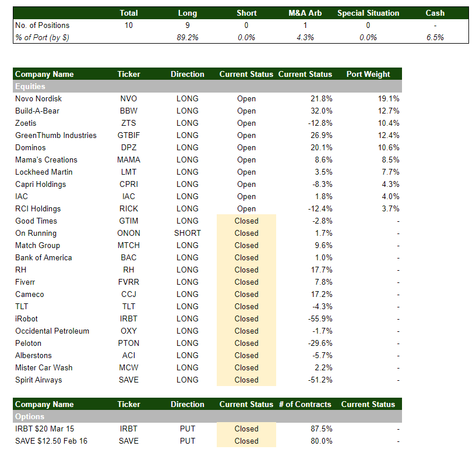Select GreenThumb Industries company name
476x453 pixels.
[56, 135]
